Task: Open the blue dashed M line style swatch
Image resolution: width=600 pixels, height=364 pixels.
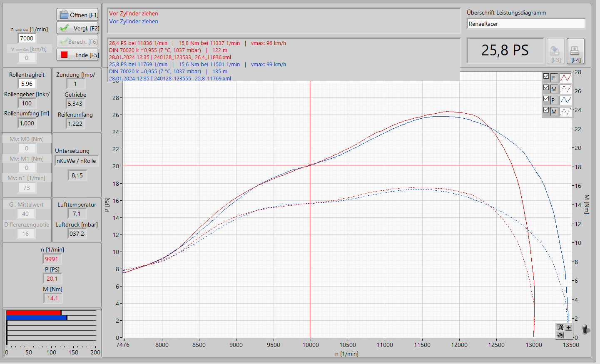Action: [565, 111]
